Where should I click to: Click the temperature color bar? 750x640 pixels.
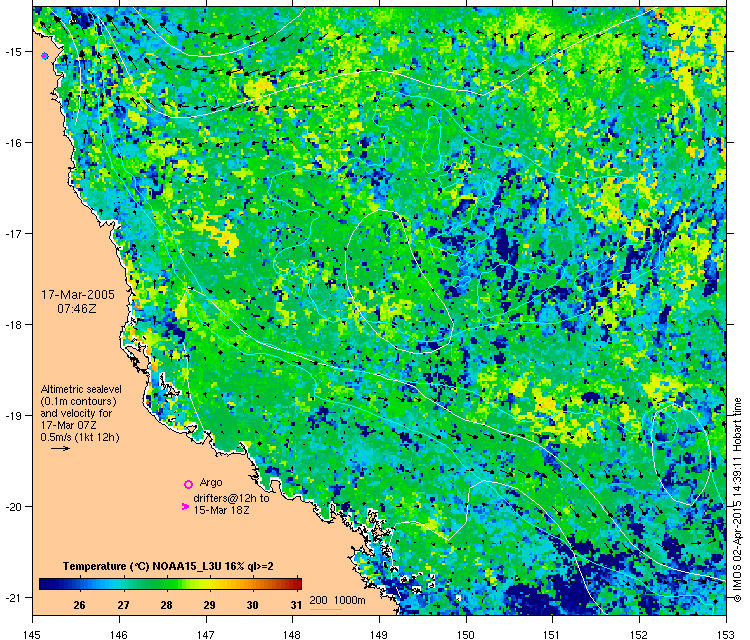(x=170, y=584)
